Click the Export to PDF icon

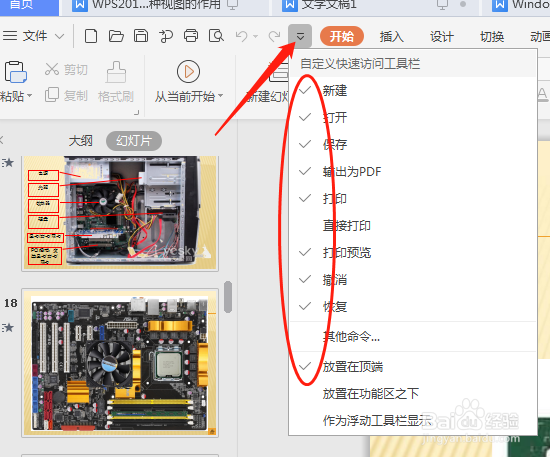tap(166, 36)
